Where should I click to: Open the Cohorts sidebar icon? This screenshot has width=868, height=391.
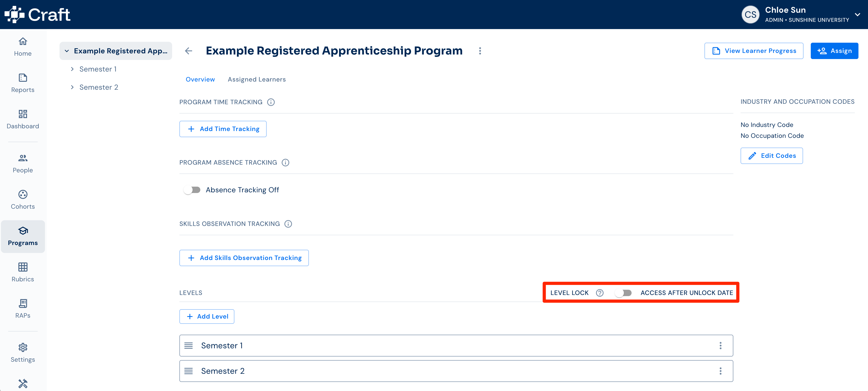[x=22, y=200]
